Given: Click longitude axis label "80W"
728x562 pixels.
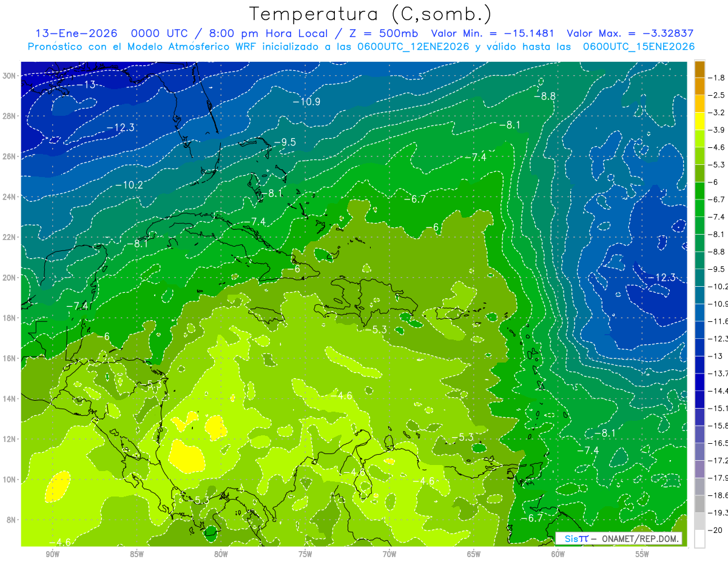Looking at the screenshot, I should [x=221, y=554].
